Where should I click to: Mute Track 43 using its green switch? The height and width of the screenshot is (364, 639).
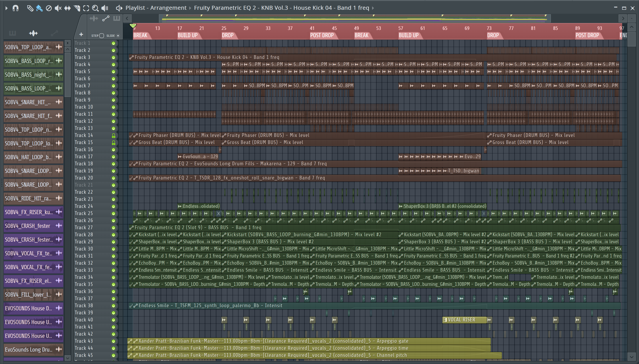click(x=113, y=341)
